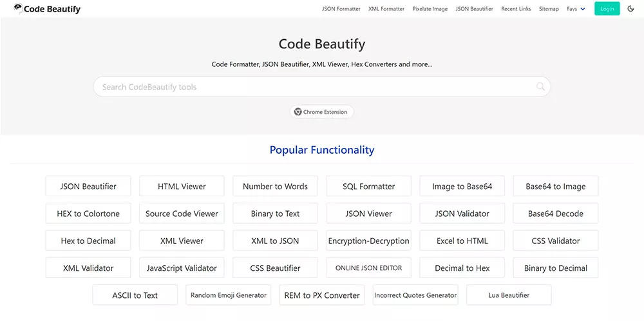The image size is (644, 321).
Task: Click the Login button
Action: pos(607,8)
